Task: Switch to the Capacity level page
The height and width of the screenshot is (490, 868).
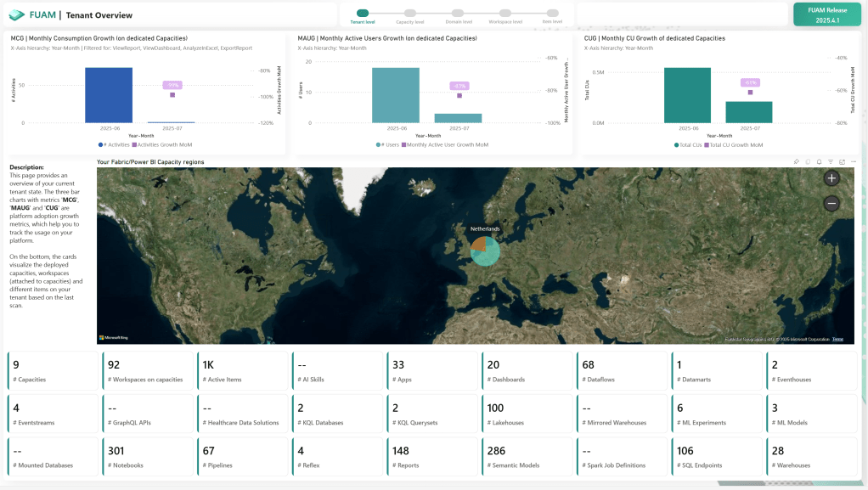Action: (410, 14)
